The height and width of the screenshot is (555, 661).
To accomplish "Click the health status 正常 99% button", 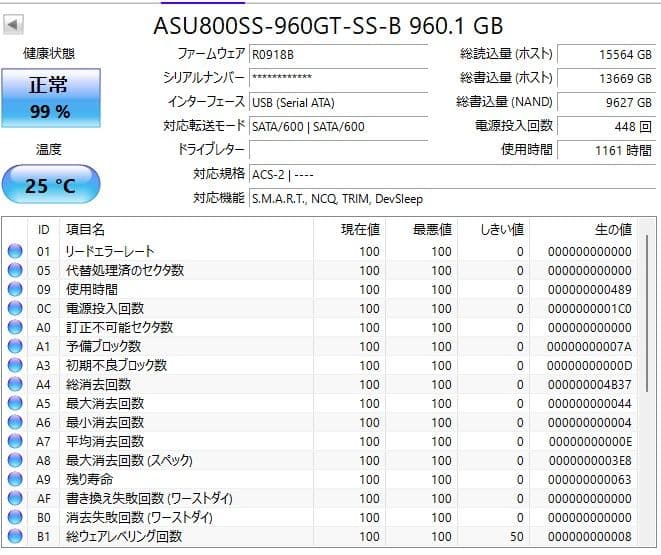I will pyautogui.click(x=51, y=98).
